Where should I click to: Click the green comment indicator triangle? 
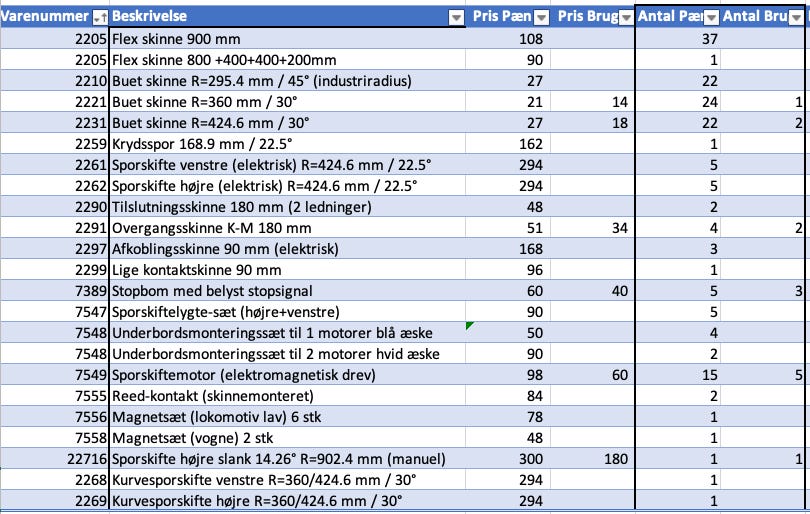470,325
